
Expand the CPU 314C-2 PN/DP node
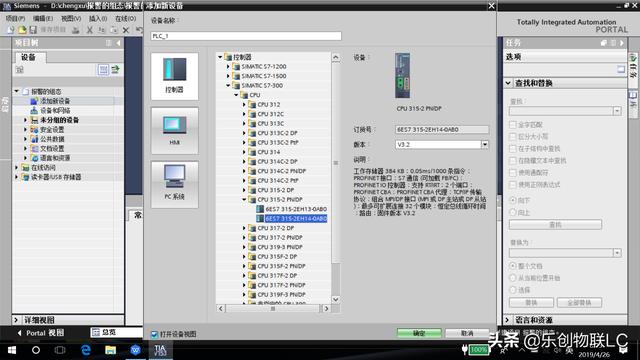click(244, 171)
